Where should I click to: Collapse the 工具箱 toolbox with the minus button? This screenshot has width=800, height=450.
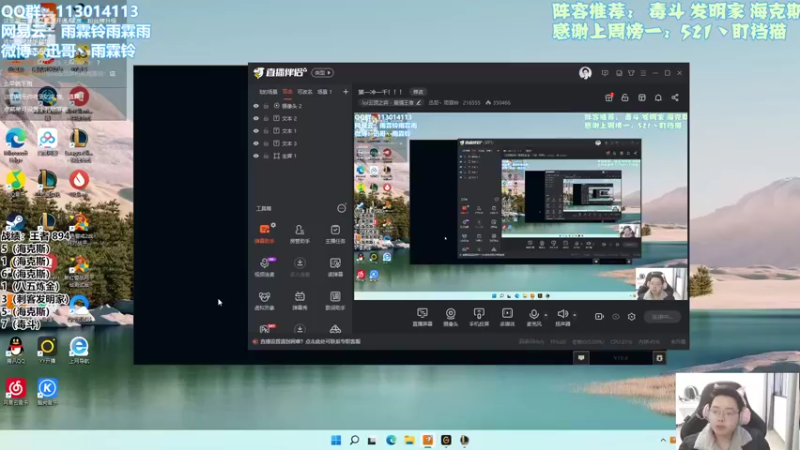pos(341,208)
